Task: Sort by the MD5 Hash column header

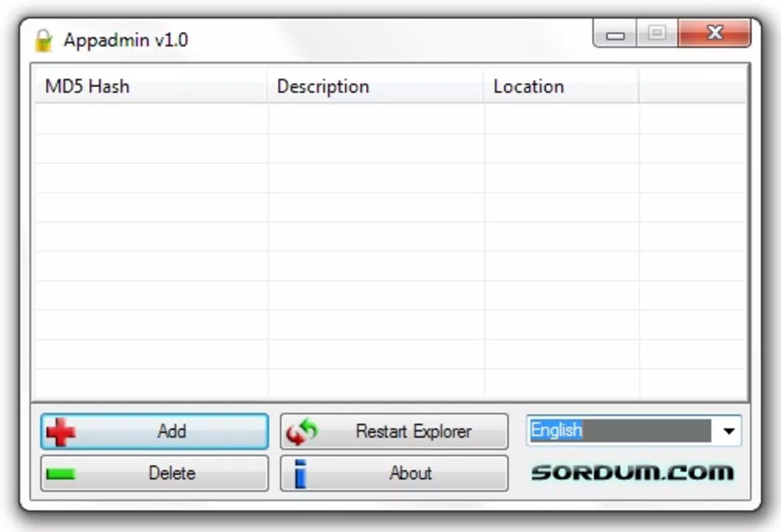Action: pos(151,86)
